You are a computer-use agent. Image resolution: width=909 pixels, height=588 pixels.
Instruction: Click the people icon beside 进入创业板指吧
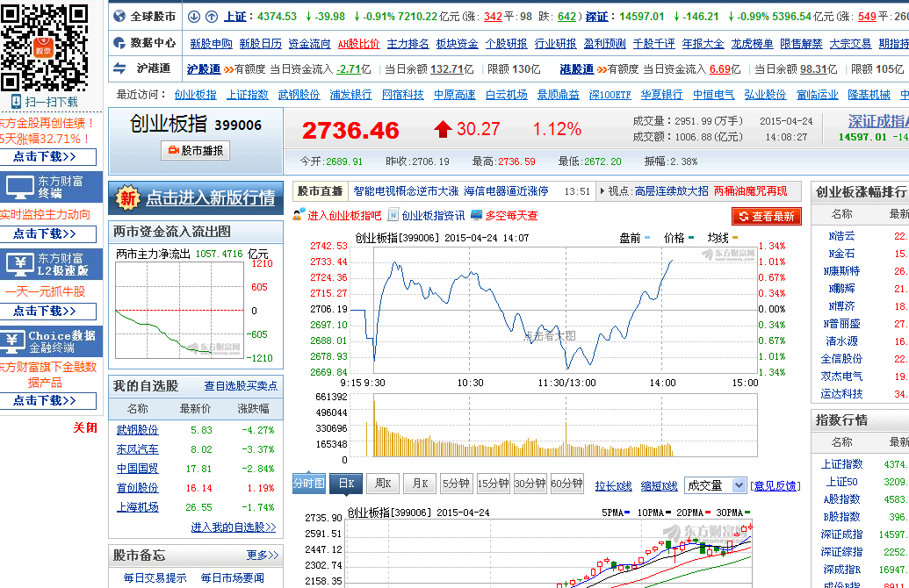click(299, 216)
